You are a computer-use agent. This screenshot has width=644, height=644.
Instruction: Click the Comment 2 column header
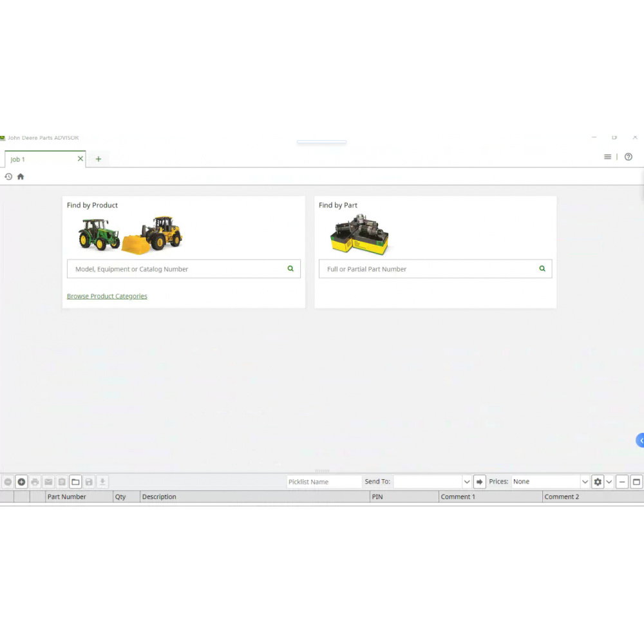[593, 497]
